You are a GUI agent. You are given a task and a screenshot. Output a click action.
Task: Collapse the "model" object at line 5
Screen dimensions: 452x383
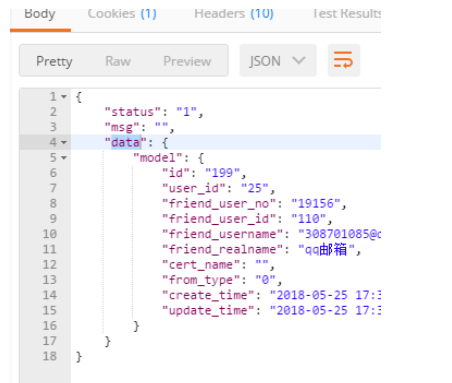coord(64,158)
